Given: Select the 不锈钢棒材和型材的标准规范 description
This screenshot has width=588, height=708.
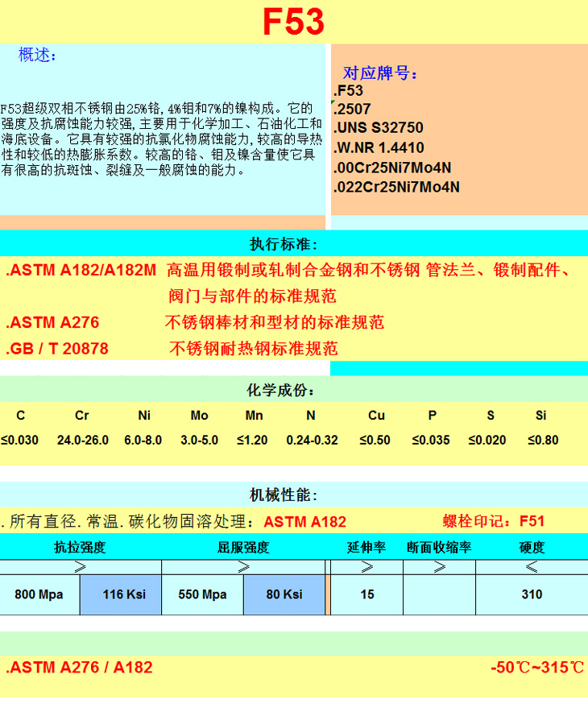Looking at the screenshot, I should [x=274, y=322].
